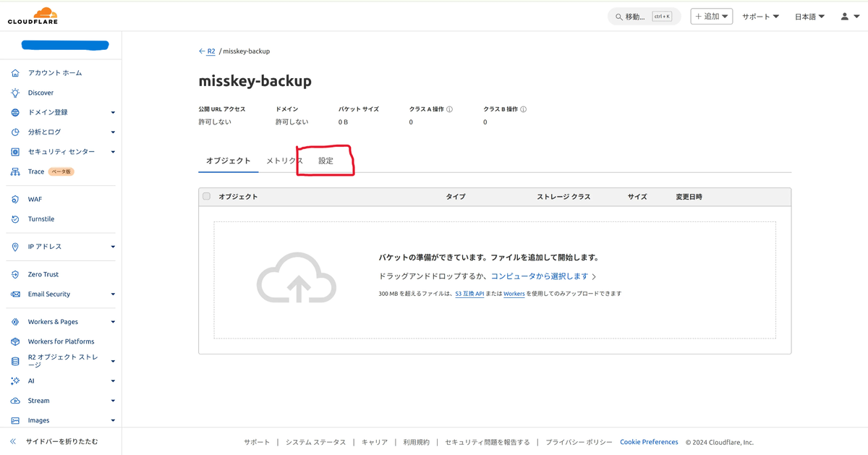Click the AI sparkle icon
The height and width of the screenshot is (455, 868).
15,381
